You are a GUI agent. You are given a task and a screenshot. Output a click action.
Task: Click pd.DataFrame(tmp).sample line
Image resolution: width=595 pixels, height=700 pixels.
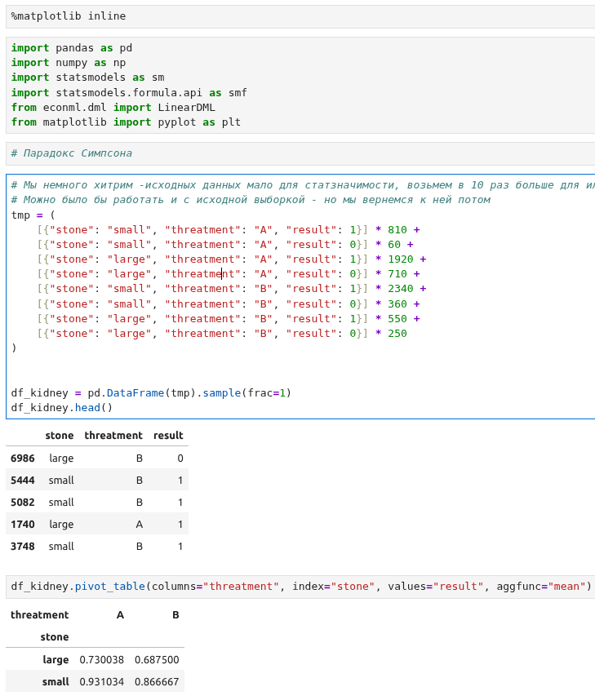[x=151, y=393]
